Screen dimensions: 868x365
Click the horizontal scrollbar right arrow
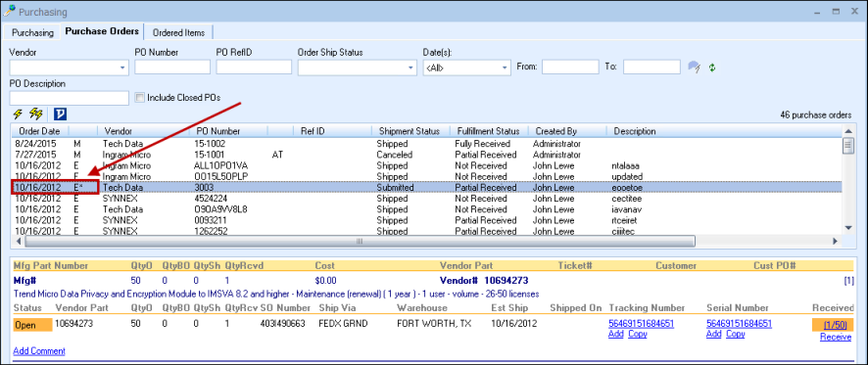(836, 241)
